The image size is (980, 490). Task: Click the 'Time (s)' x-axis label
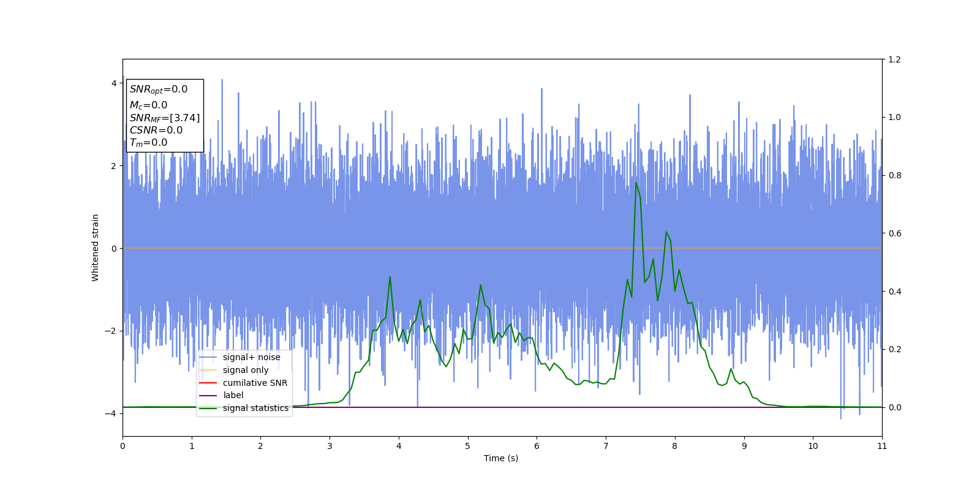pos(501,458)
